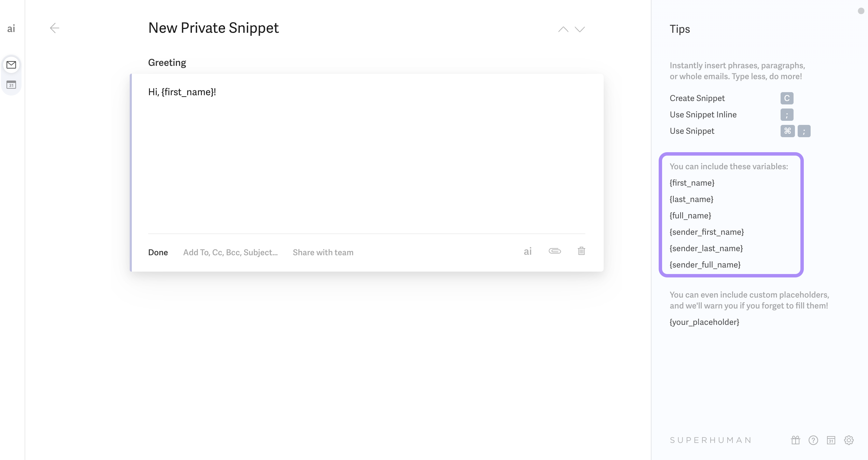Image resolution: width=868 pixels, height=460 pixels.
Task: Select the {your_placeholder} custom placeholder
Action: click(x=704, y=322)
